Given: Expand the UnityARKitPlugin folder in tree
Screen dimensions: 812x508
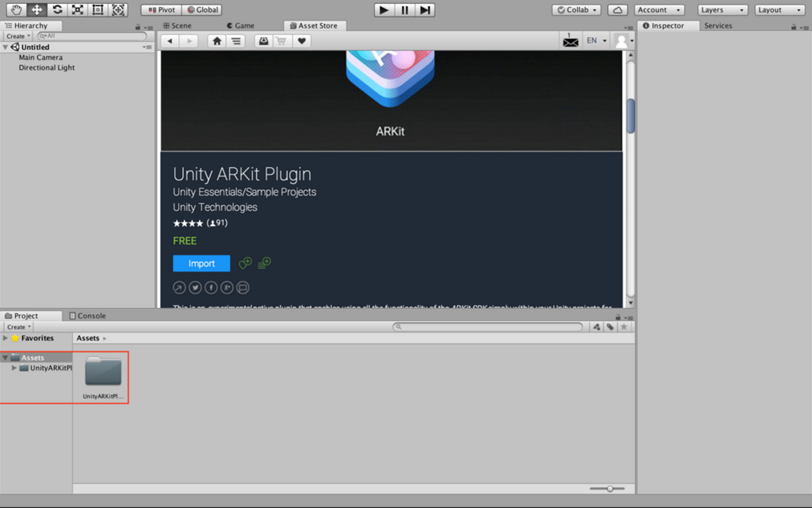Looking at the screenshot, I should (14, 368).
